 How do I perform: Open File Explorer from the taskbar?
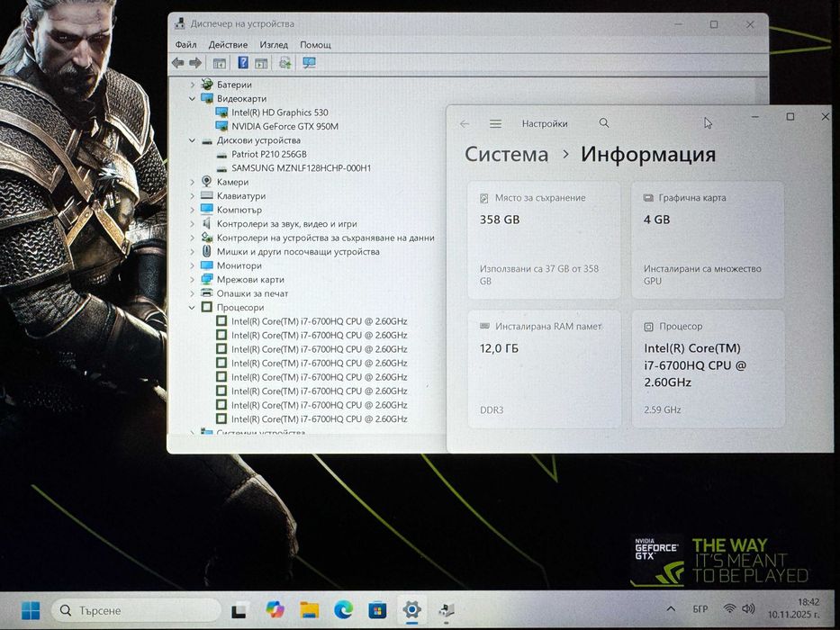[x=309, y=609]
